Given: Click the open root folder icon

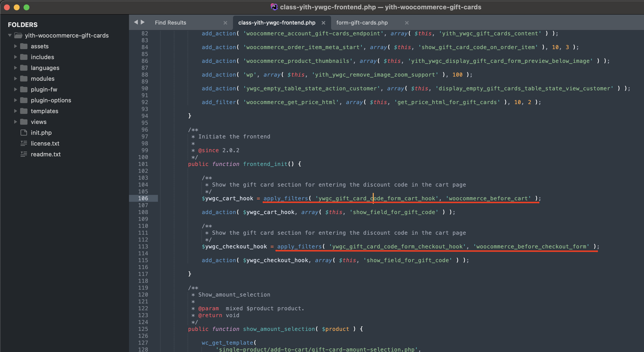Looking at the screenshot, I should [x=18, y=36].
